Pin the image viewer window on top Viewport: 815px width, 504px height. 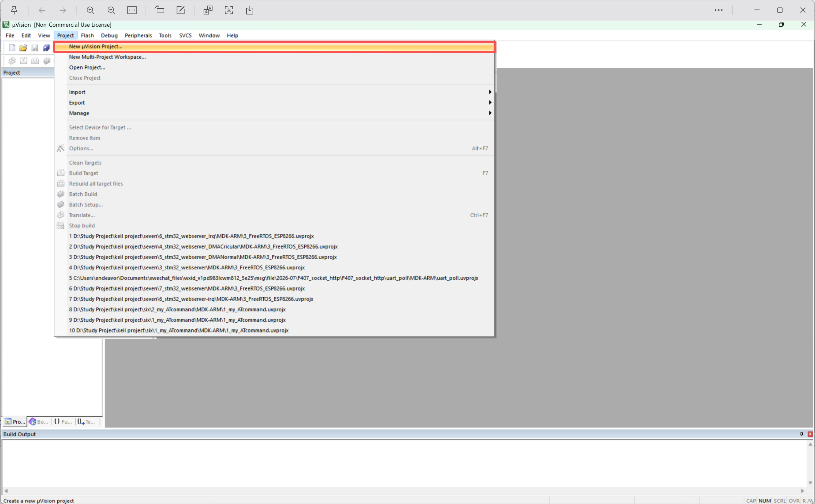point(14,10)
